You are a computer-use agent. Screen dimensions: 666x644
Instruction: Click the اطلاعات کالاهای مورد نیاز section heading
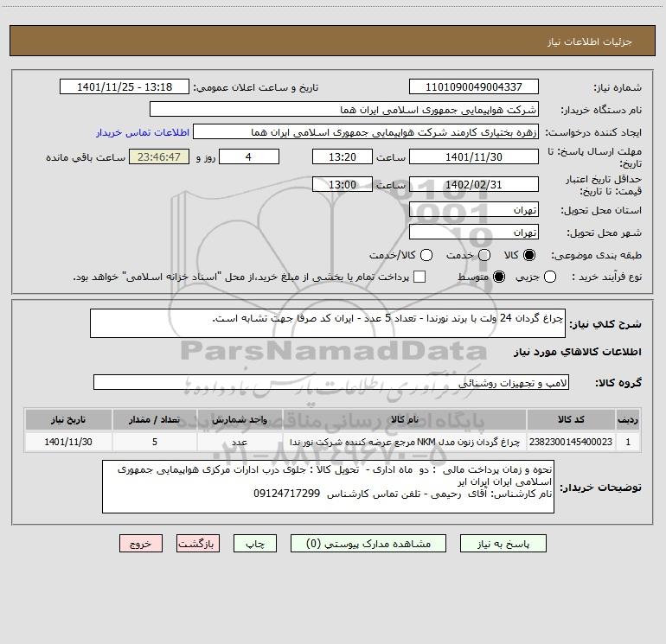click(577, 352)
